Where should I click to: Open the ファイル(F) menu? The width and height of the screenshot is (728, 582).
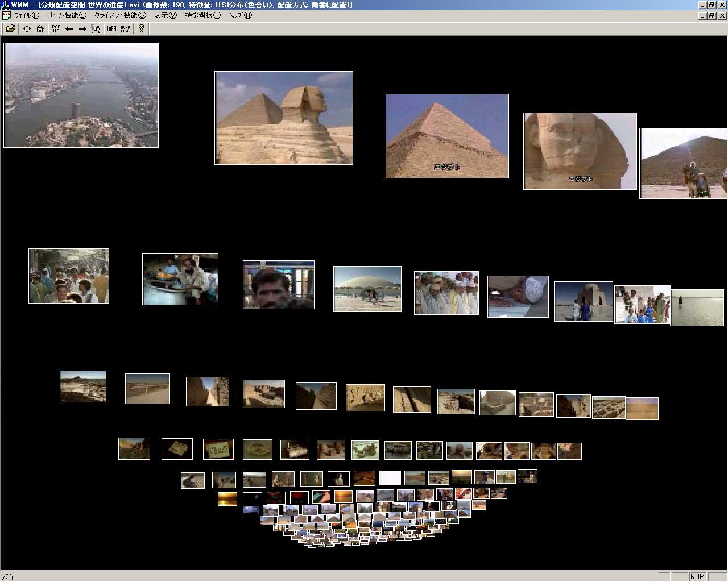tap(27, 15)
